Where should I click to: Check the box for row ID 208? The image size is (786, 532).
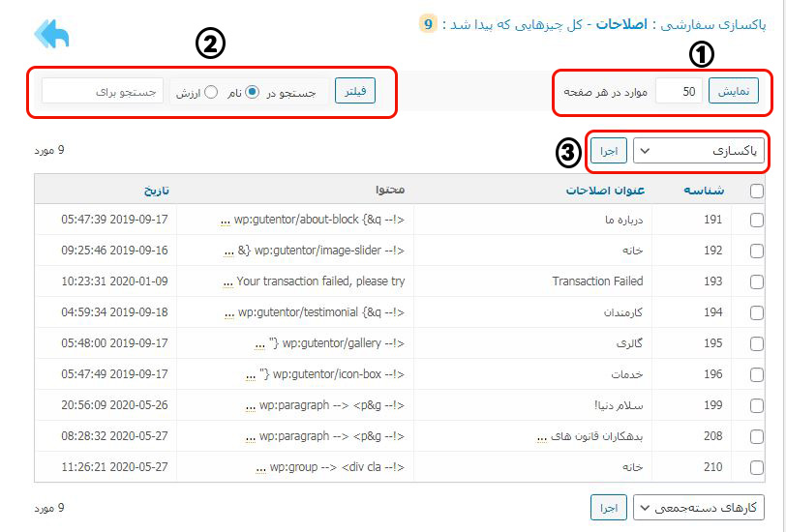coord(756,437)
